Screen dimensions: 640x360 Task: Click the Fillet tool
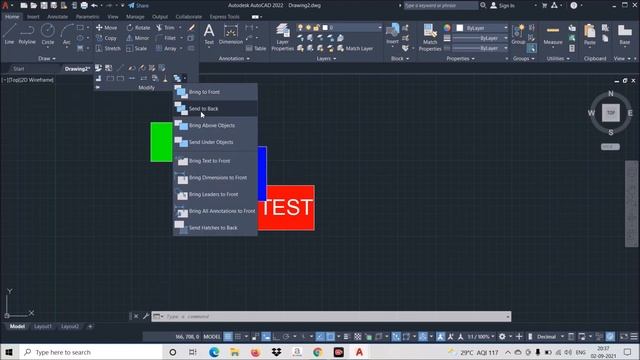[x=166, y=38]
